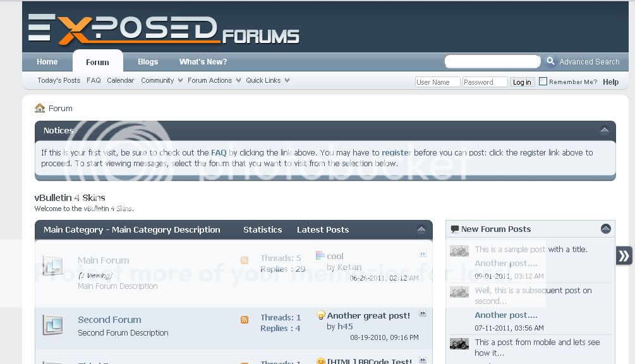Open the Main Forum link

tap(103, 260)
